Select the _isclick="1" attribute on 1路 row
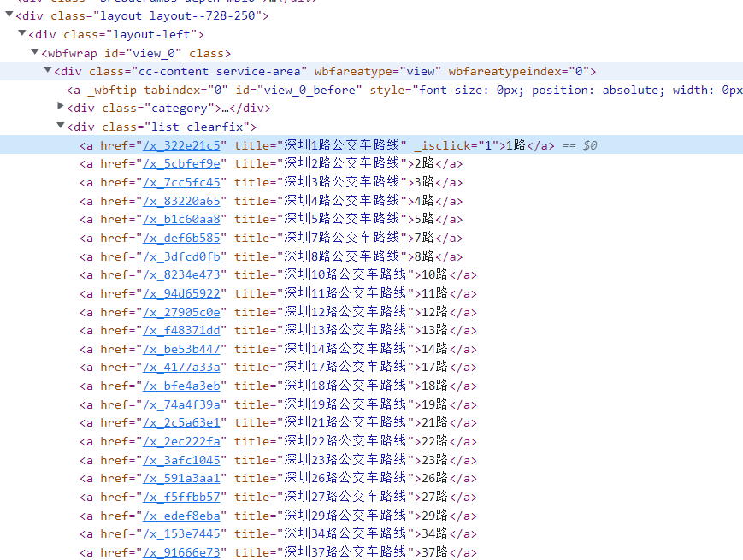 pos(457,145)
